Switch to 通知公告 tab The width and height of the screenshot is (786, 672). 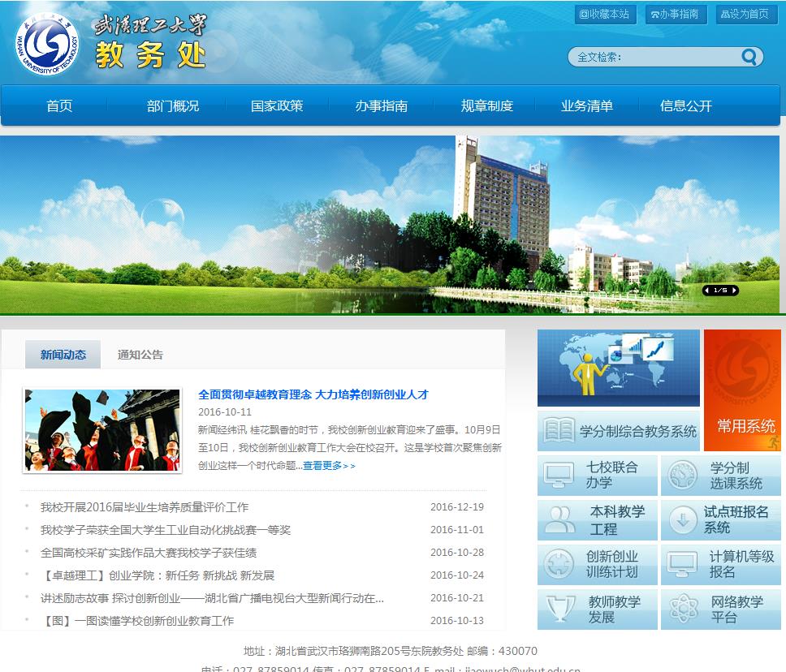[140, 355]
